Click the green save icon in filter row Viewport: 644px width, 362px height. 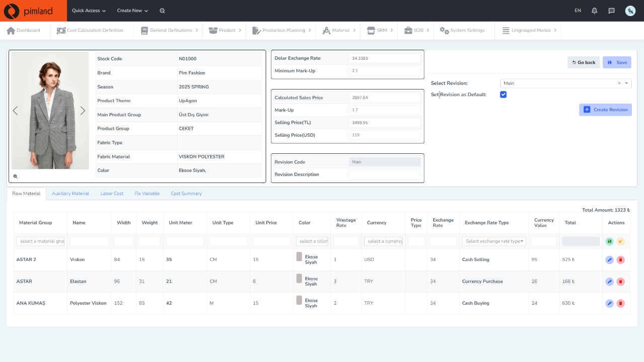(609, 241)
